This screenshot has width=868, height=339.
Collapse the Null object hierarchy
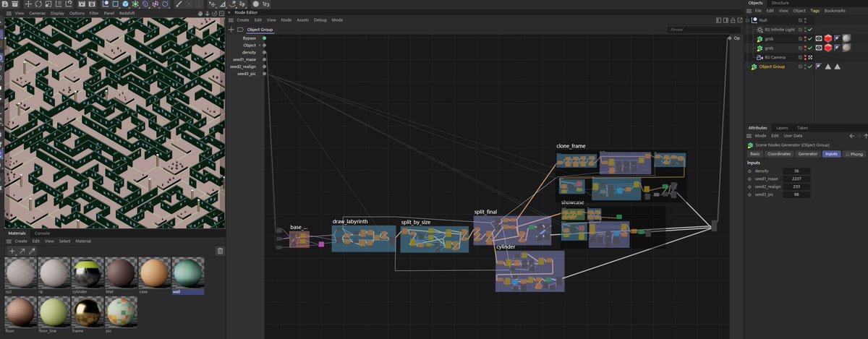[x=747, y=20]
